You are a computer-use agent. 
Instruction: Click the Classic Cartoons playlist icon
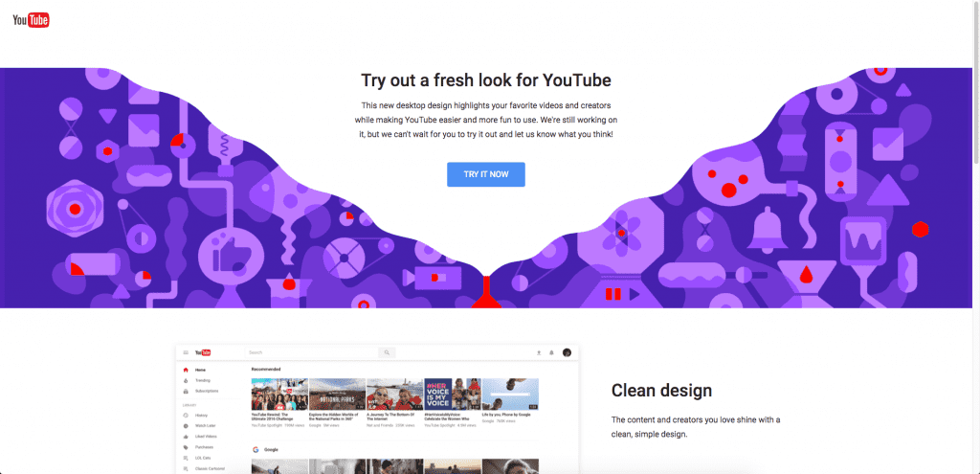pos(186,468)
